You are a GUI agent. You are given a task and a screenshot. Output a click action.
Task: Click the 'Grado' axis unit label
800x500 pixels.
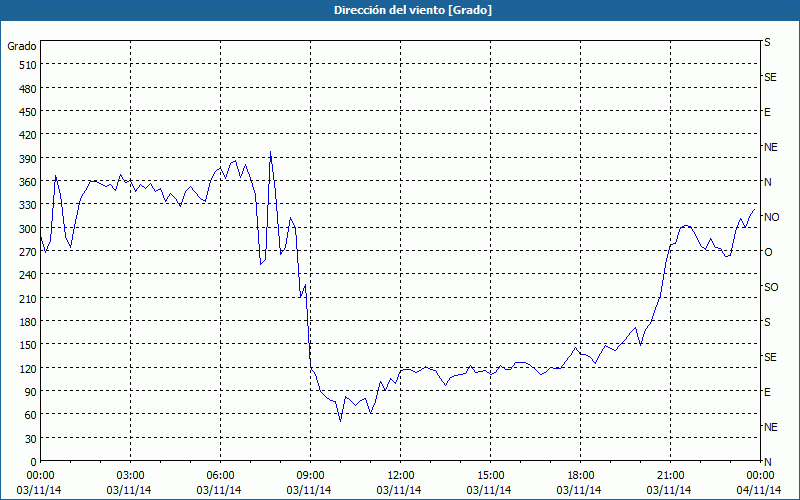coord(22,46)
